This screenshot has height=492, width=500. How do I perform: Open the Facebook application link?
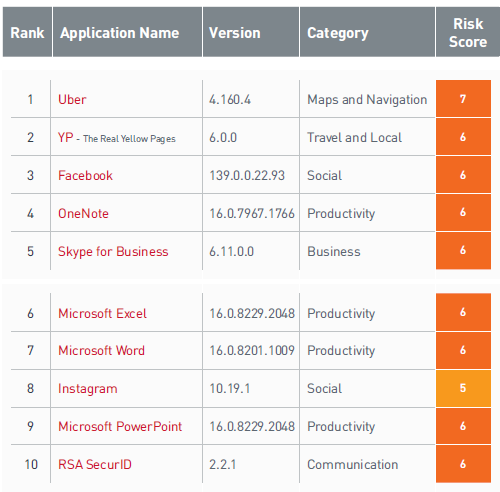85,175
